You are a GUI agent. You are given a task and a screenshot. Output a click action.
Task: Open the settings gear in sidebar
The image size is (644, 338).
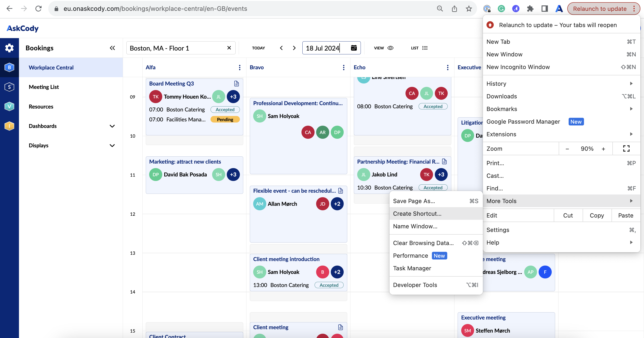[9, 48]
